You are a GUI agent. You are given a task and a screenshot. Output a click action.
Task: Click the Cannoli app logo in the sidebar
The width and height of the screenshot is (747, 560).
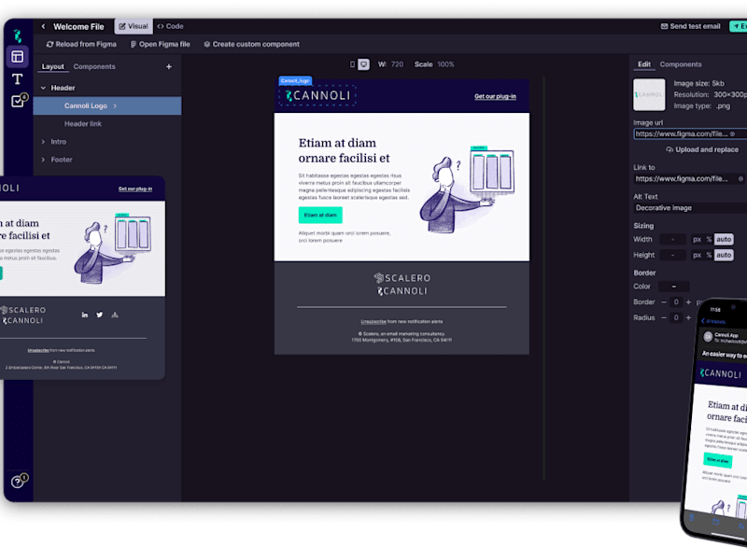18,35
